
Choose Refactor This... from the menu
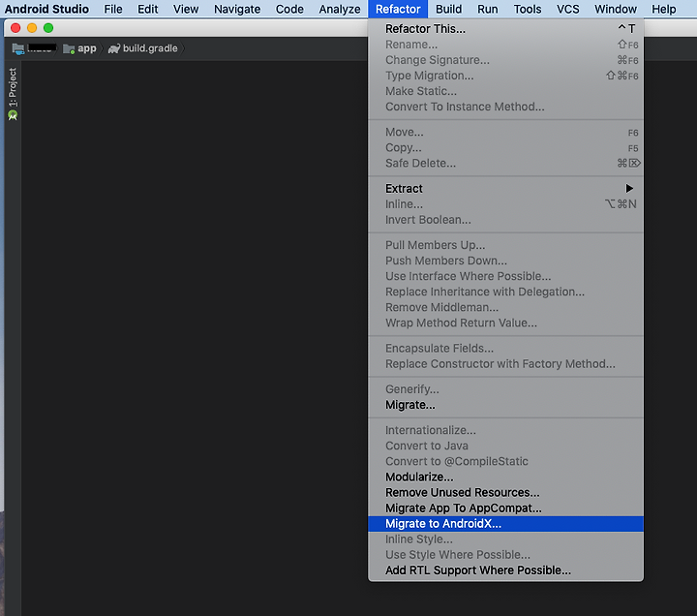coord(506,29)
